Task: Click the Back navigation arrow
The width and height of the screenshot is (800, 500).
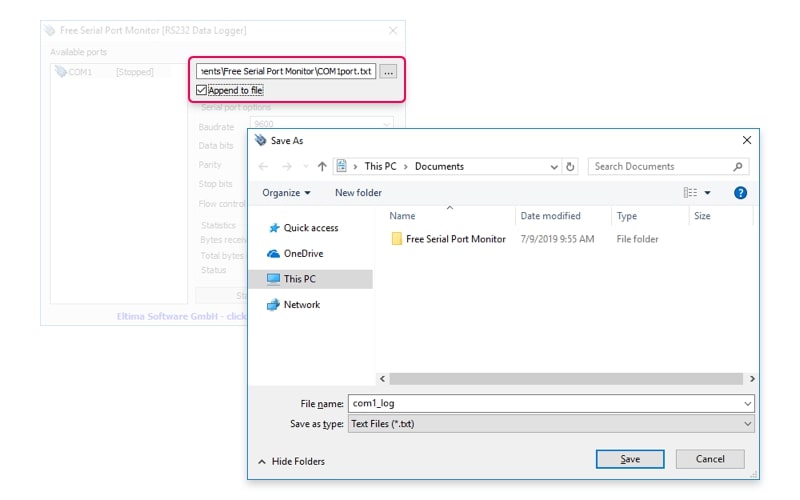Action: pyautogui.click(x=263, y=166)
